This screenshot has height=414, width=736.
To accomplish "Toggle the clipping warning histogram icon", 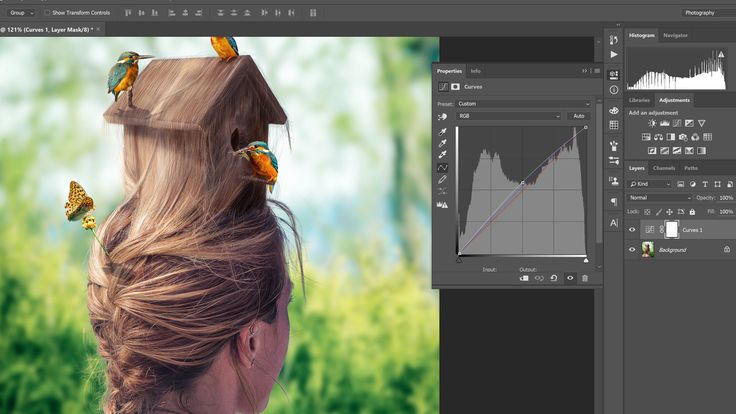I will point(442,205).
